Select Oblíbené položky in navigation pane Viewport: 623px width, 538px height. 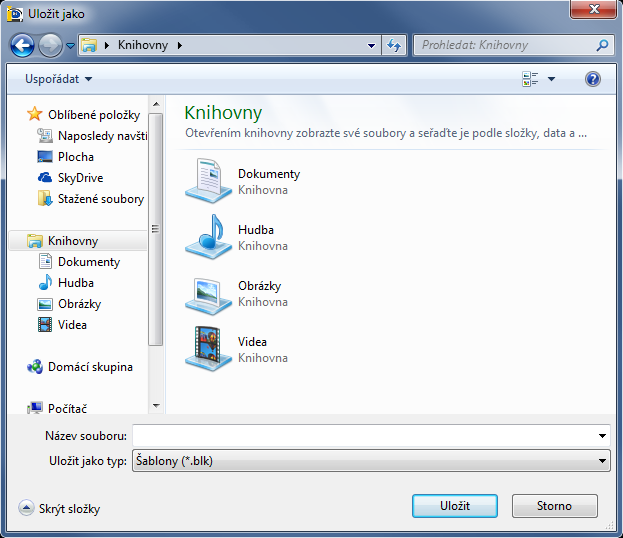pyautogui.click(x=94, y=115)
